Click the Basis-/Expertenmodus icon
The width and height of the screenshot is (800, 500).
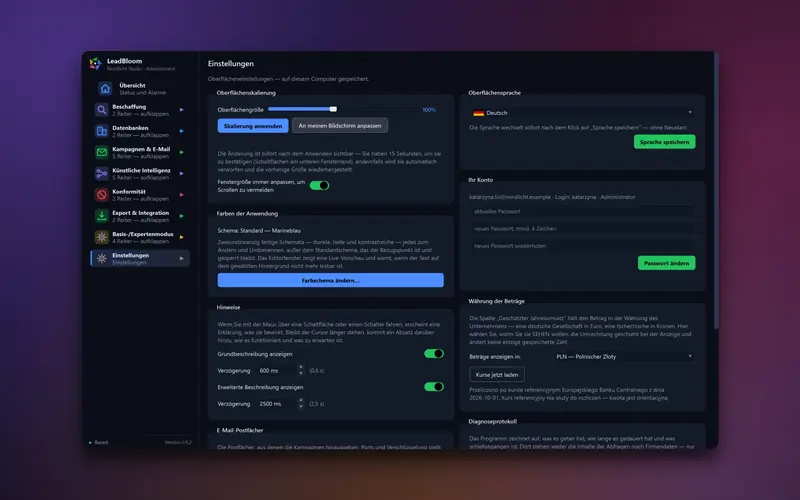[102, 237]
